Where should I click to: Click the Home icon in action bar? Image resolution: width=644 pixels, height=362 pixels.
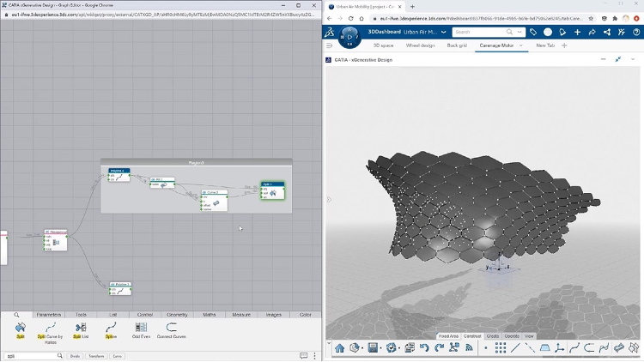[x=339, y=348]
